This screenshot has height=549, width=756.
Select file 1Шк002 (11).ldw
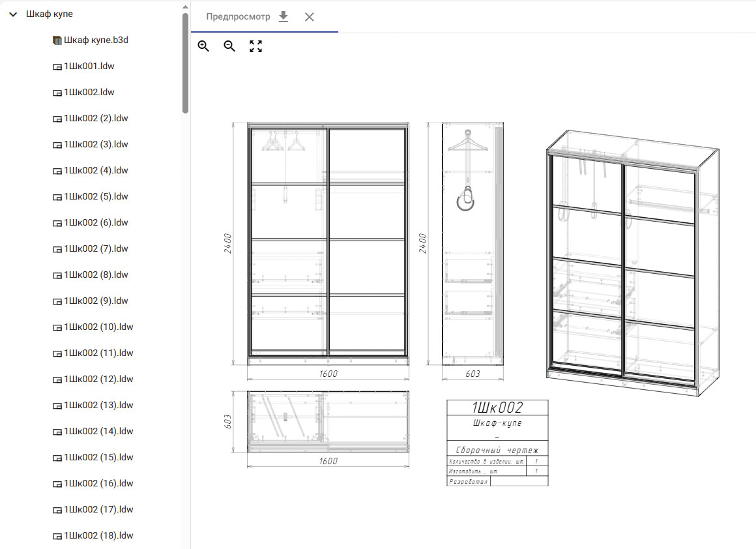point(98,353)
